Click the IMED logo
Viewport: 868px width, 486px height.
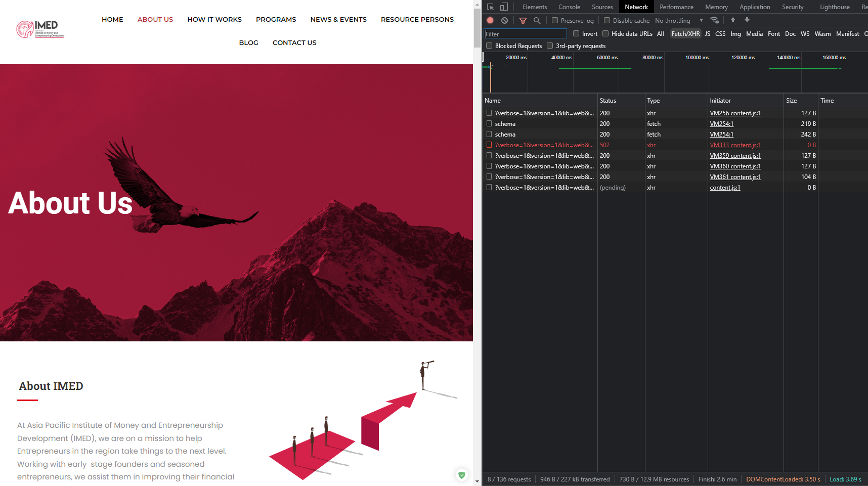[40, 29]
